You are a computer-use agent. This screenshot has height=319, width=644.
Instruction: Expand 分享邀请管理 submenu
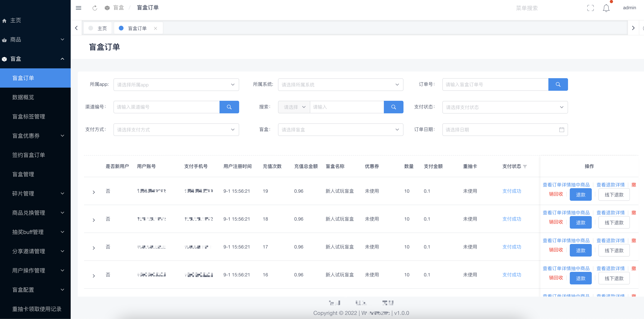point(35,251)
